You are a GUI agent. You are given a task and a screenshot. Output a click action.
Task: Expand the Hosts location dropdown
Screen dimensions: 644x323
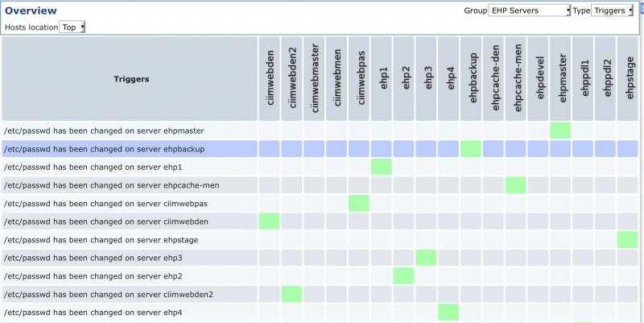click(x=72, y=27)
